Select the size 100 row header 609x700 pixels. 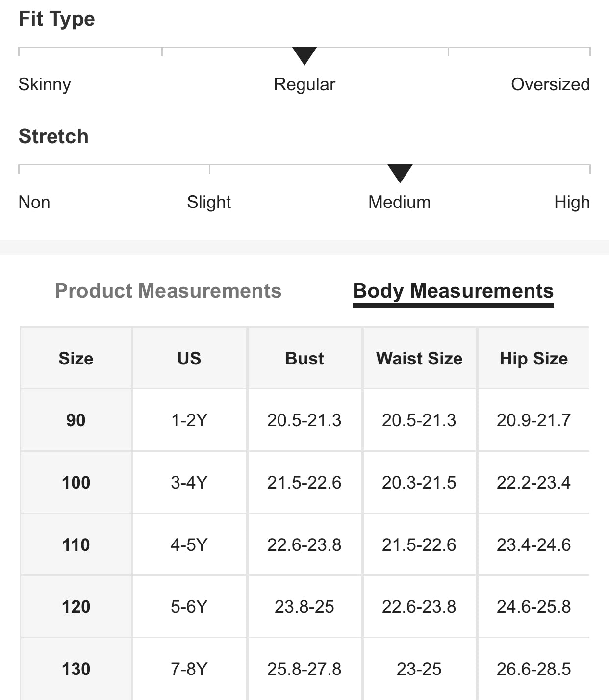pyautogui.click(x=76, y=483)
